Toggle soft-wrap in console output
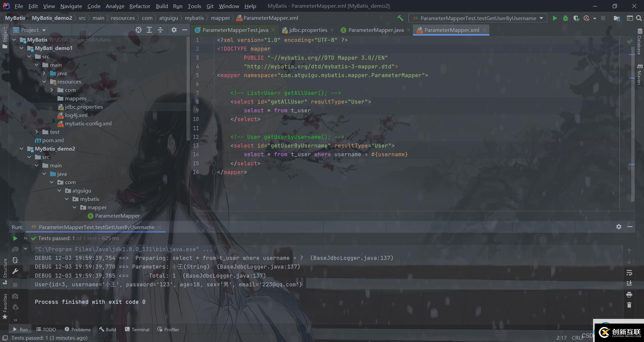Viewport: 644px width, 342px height. [629, 273]
